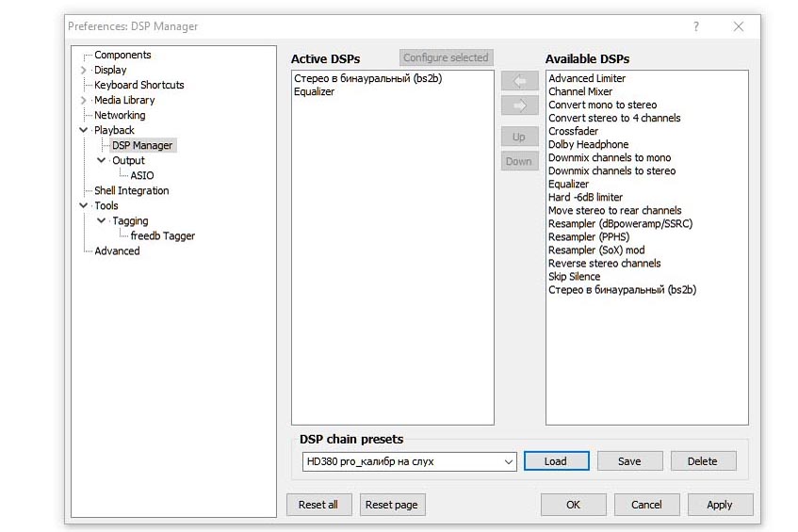This screenshot has height=532, width=798.
Task: Click the right arrow remove-DSP button
Action: (x=519, y=105)
